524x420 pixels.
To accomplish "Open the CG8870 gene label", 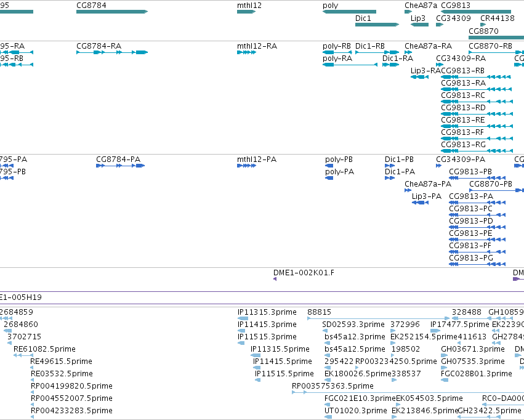I will point(483,31).
